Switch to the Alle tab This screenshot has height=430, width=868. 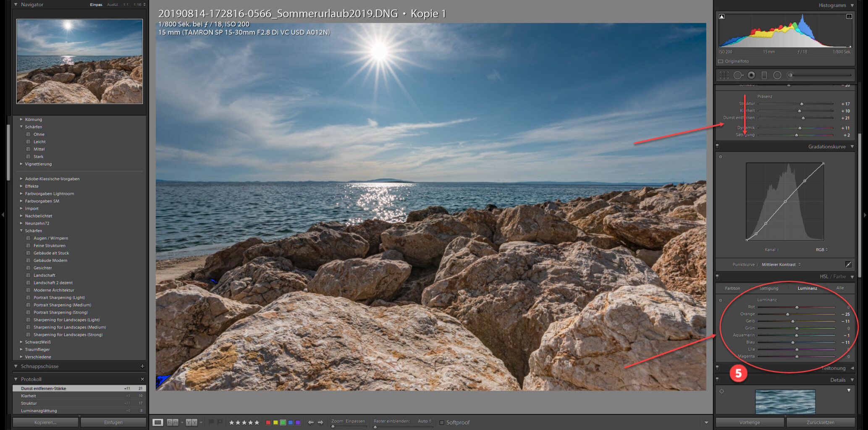(840, 288)
